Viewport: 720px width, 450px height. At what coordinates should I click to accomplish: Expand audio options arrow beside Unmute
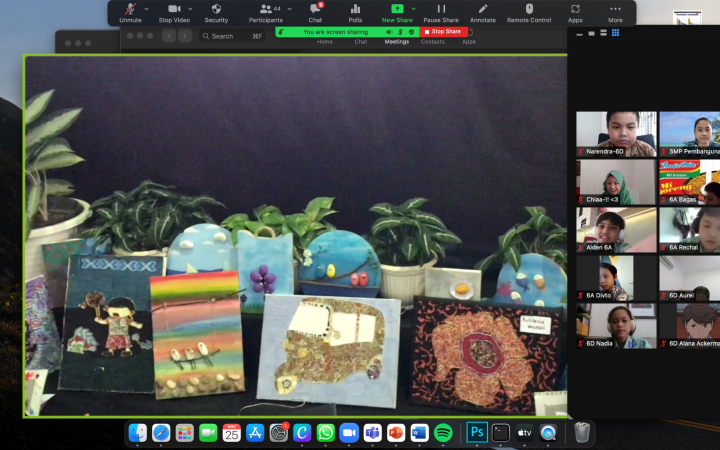[146, 8]
